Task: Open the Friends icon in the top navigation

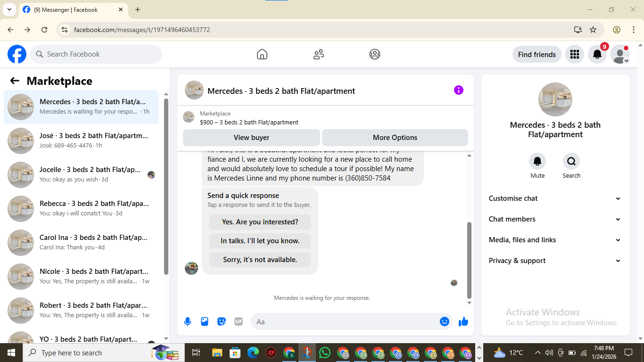Action: 319,54
